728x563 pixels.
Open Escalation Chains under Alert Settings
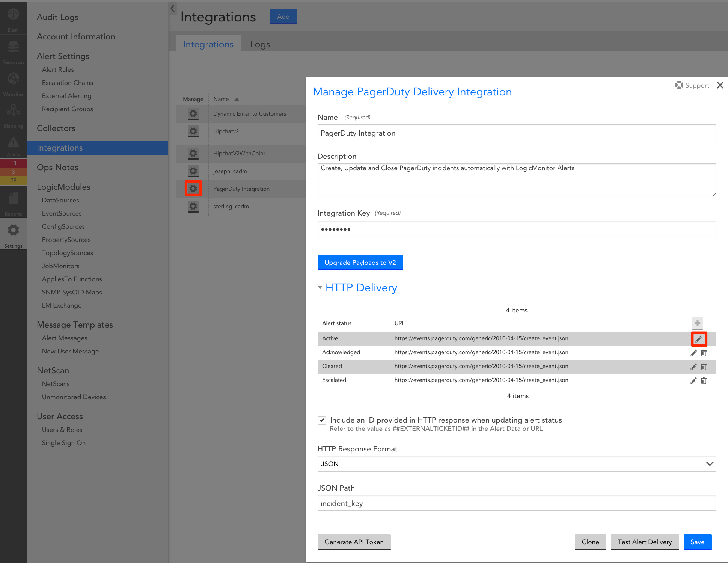(x=67, y=83)
